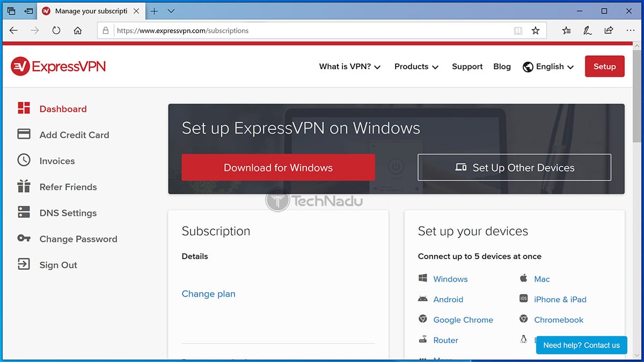
Task: Click the Chrome icon beside Google Chrome
Action: click(422, 319)
